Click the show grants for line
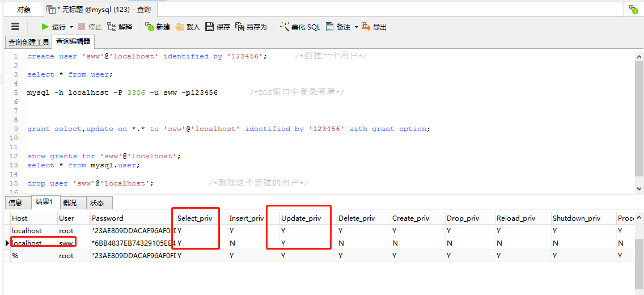 click(104, 156)
